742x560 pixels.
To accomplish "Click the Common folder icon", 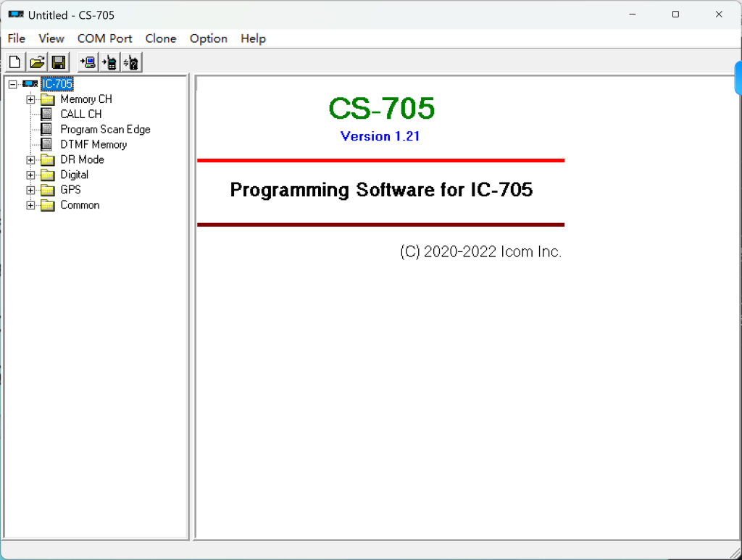I will [47, 205].
